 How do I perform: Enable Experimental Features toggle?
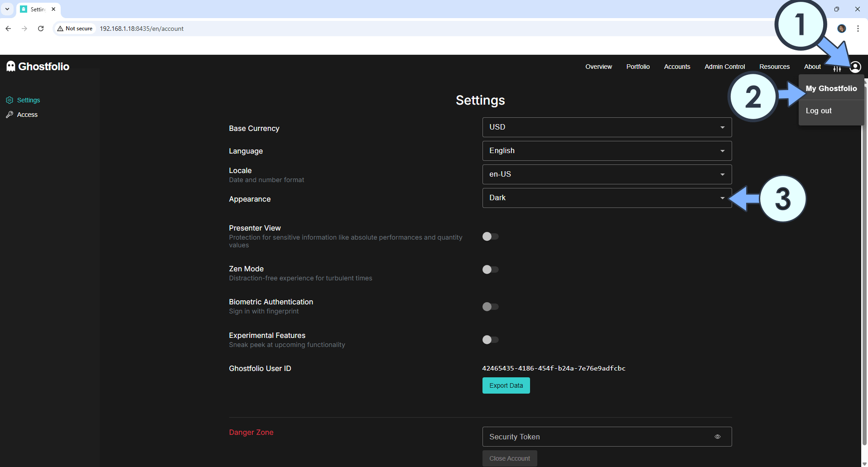tap(490, 340)
